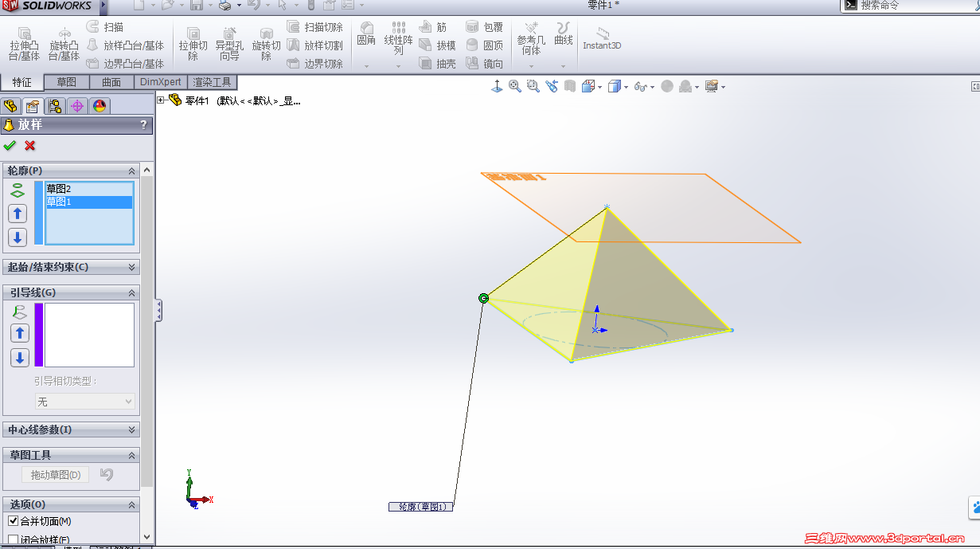Select Lofted Cut (放样切割)
980x549 pixels.
[x=314, y=45]
